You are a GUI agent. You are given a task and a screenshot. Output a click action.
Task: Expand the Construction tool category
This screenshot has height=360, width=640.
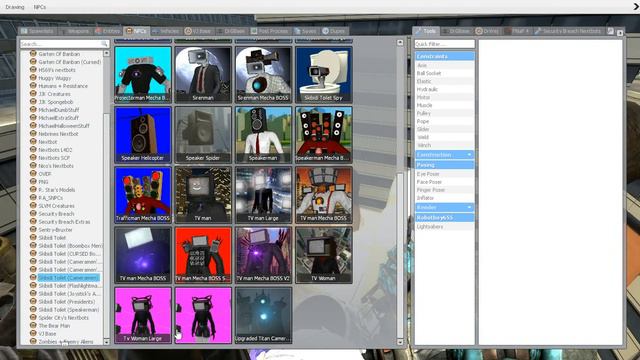coord(444,155)
